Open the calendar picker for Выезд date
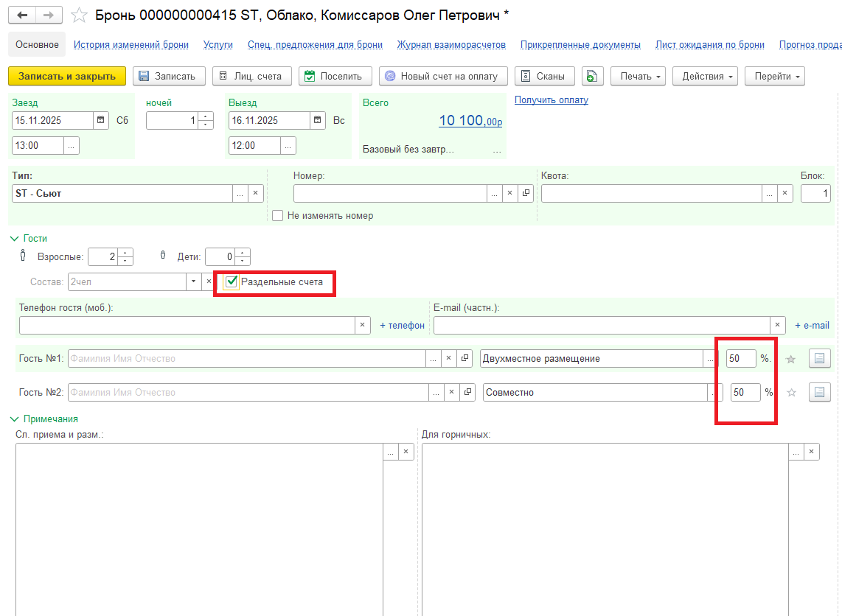Screen dimensions: 842x616 [x=318, y=120]
